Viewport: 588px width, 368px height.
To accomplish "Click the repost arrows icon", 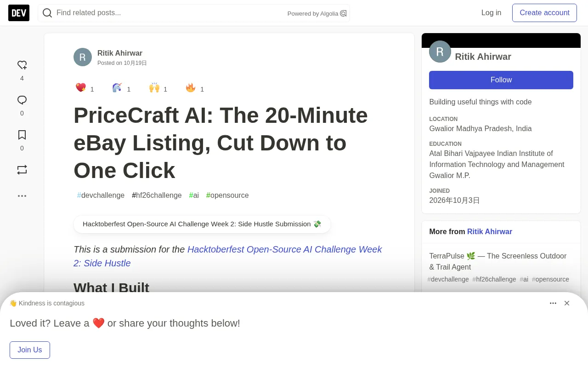I will click(x=22, y=170).
